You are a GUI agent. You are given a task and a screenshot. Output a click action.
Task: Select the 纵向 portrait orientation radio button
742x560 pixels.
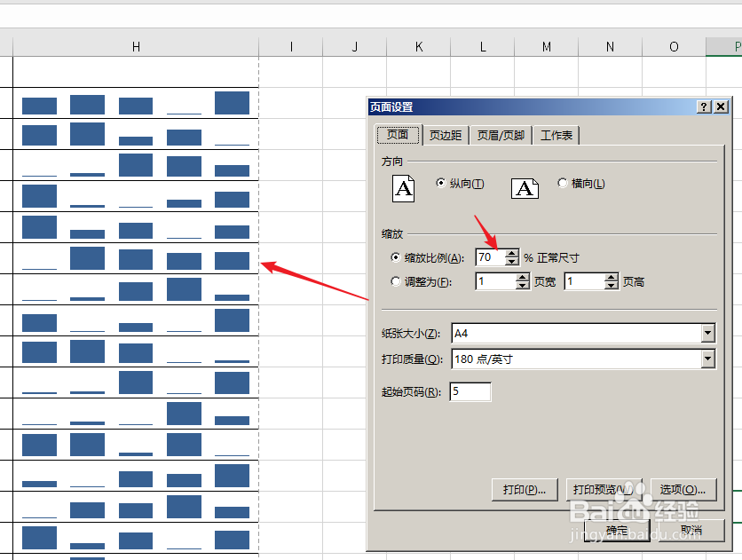(440, 183)
